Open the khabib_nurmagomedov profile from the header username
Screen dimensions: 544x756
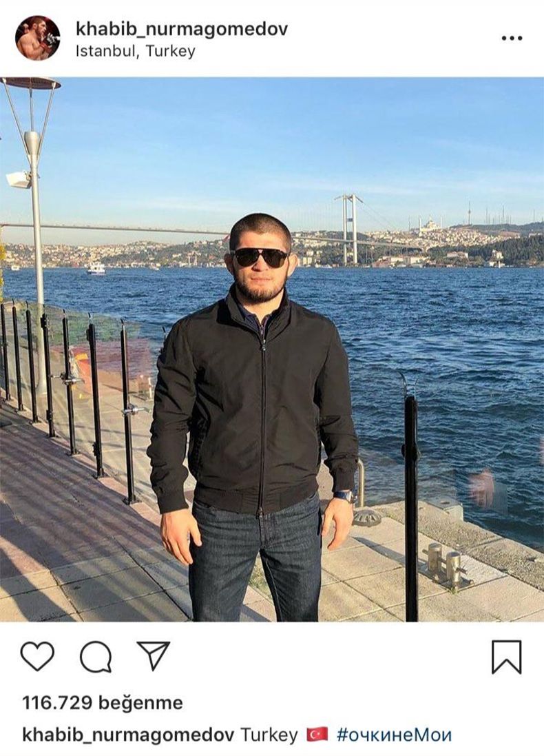[182, 29]
